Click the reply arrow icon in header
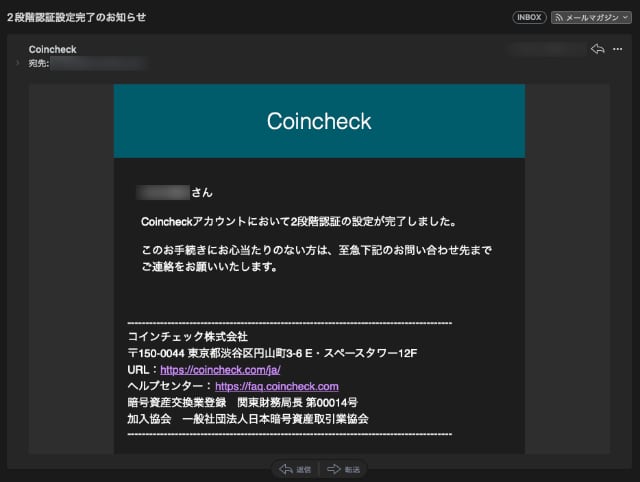The width and height of the screenshot is (640, 482). point(598,49)
